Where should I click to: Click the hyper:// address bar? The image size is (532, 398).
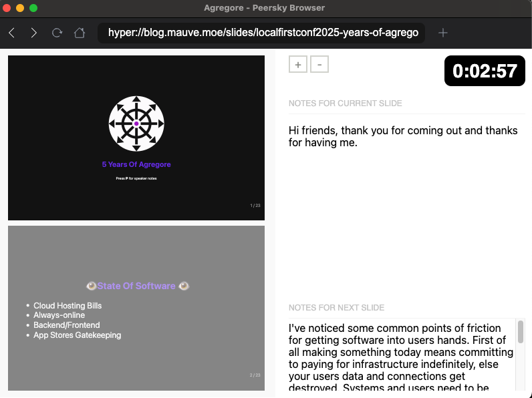pyautogui.click(x=261, y=33)
